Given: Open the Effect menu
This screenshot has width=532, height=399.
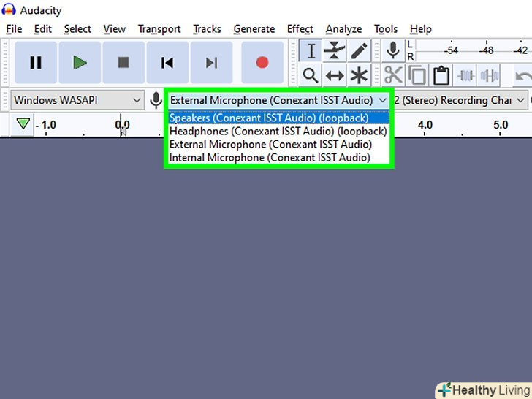Looking at the screenshot, I should click(x=300, y=29).
